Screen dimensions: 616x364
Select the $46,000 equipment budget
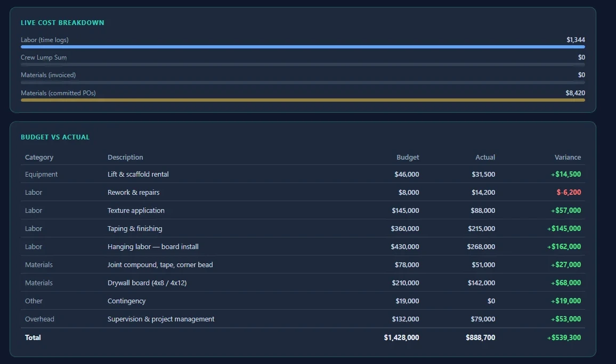[x=407, y=174]
